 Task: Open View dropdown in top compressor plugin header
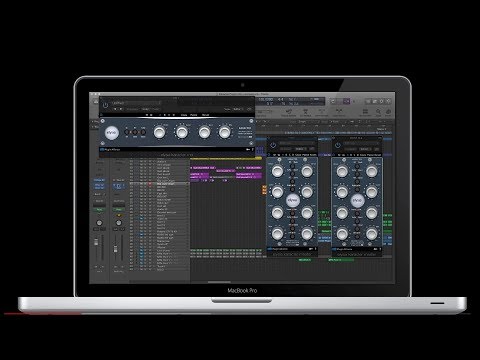tap(238, 109)
